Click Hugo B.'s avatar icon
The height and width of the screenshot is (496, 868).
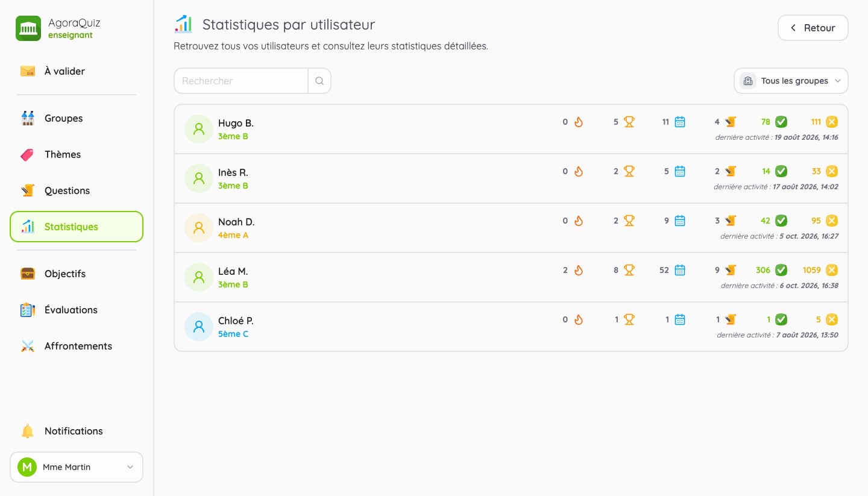199,129
